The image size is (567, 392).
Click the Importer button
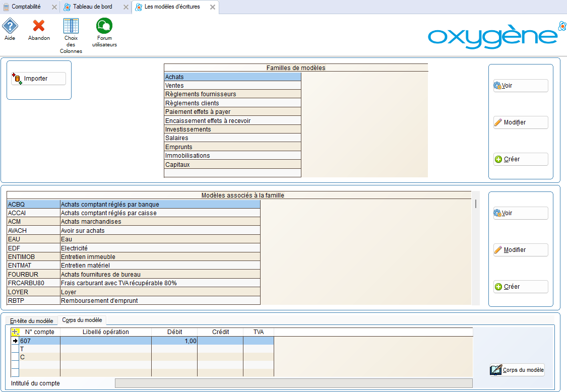pyautogui.click(x=39, y=79)
